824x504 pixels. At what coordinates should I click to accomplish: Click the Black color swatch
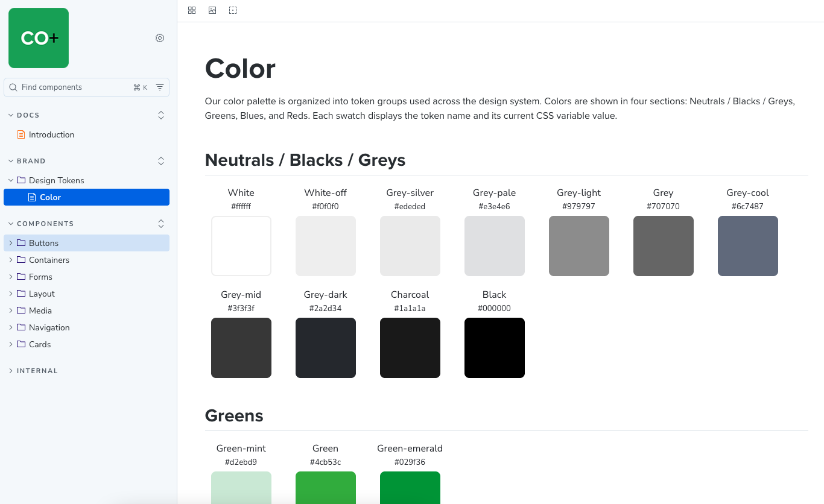pyautogui.click(x=495, y=348)
